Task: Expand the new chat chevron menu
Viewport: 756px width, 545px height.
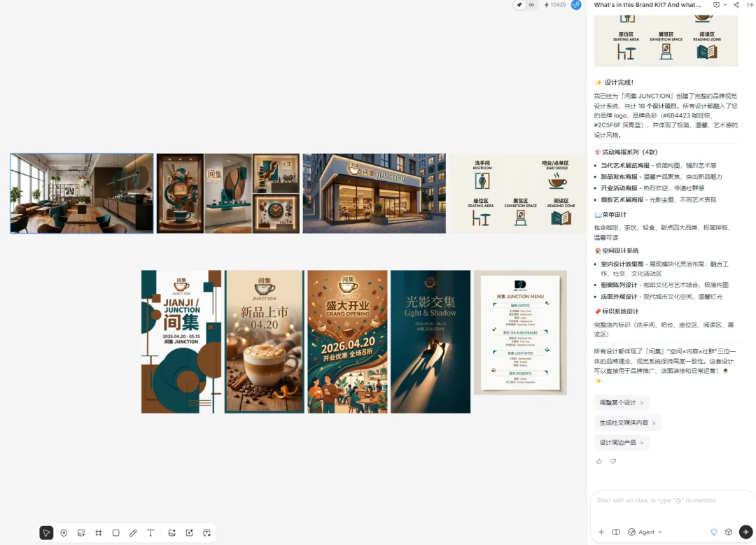Action: pyautogui.click(x=724, y=5)
